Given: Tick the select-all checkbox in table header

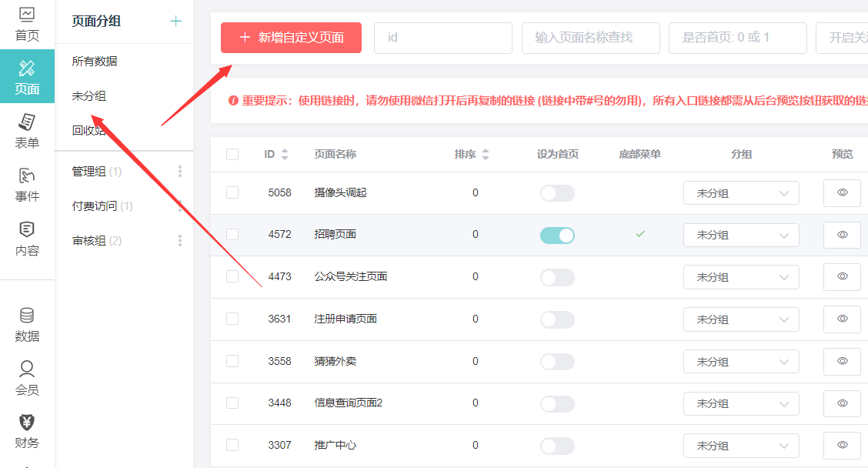Looking at the screenshot, I should 232,154.
